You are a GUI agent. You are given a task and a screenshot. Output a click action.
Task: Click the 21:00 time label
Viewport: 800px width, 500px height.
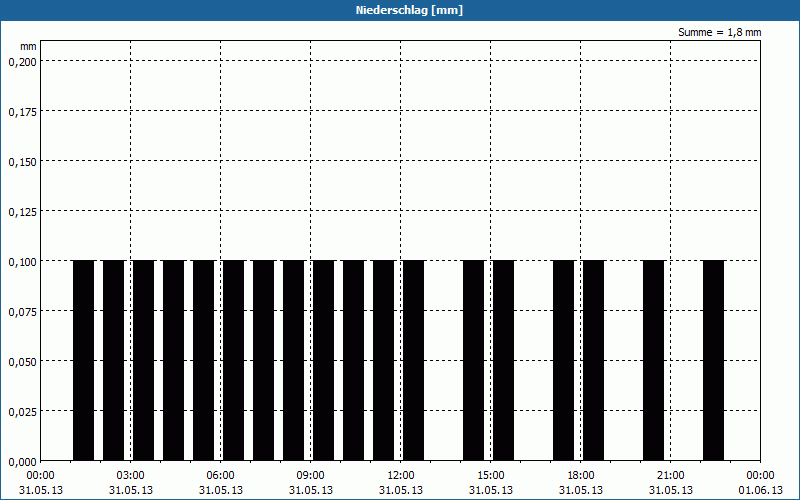(x=670, y=476)
